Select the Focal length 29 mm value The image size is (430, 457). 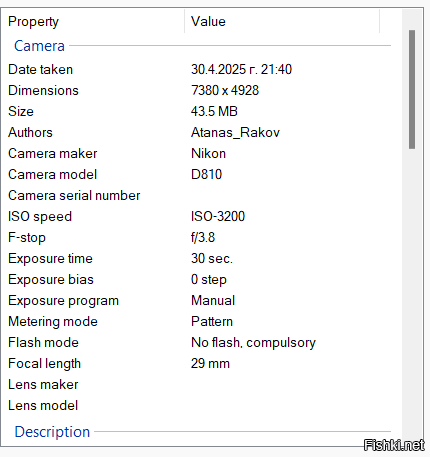tap(210, 363)
